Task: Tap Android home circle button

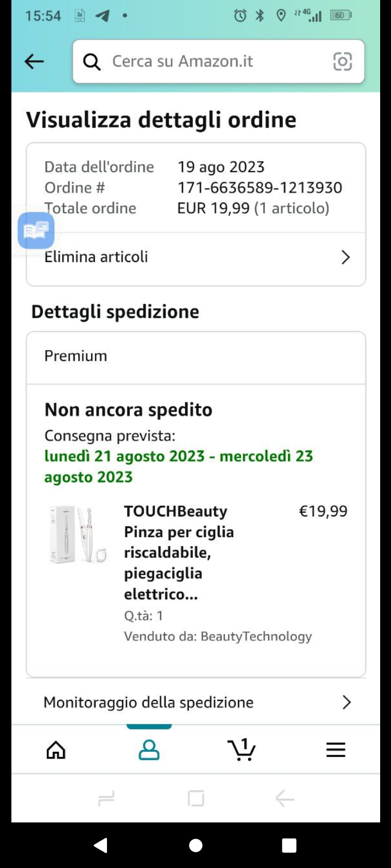Action: click(195, 845)
